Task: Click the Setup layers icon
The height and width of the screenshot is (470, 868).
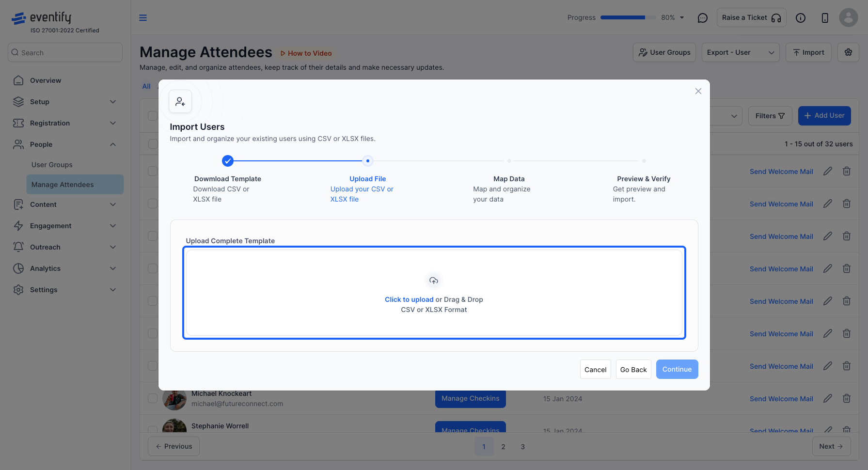Action: click(18, 102)
